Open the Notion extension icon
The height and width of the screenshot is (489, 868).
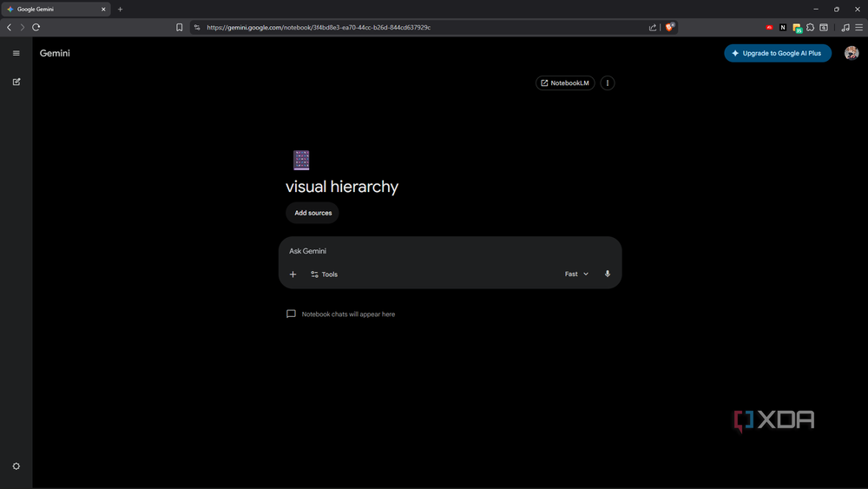783,27
